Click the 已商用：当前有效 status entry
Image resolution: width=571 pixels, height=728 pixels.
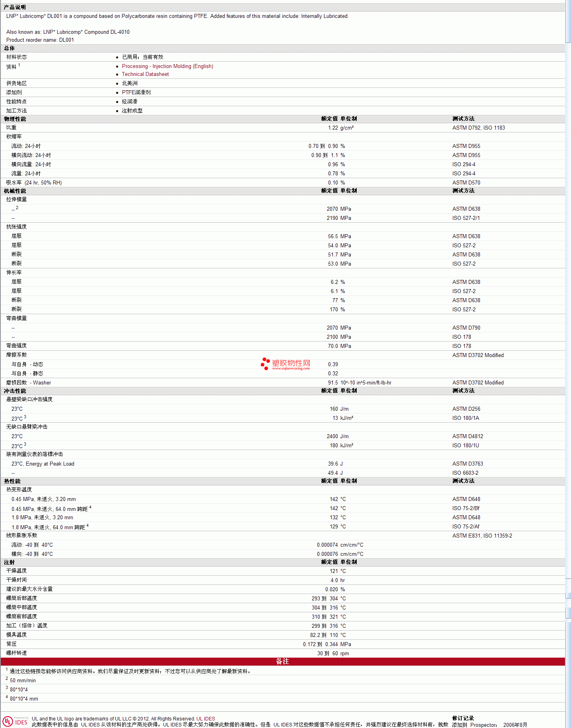(x=142, y=57)
